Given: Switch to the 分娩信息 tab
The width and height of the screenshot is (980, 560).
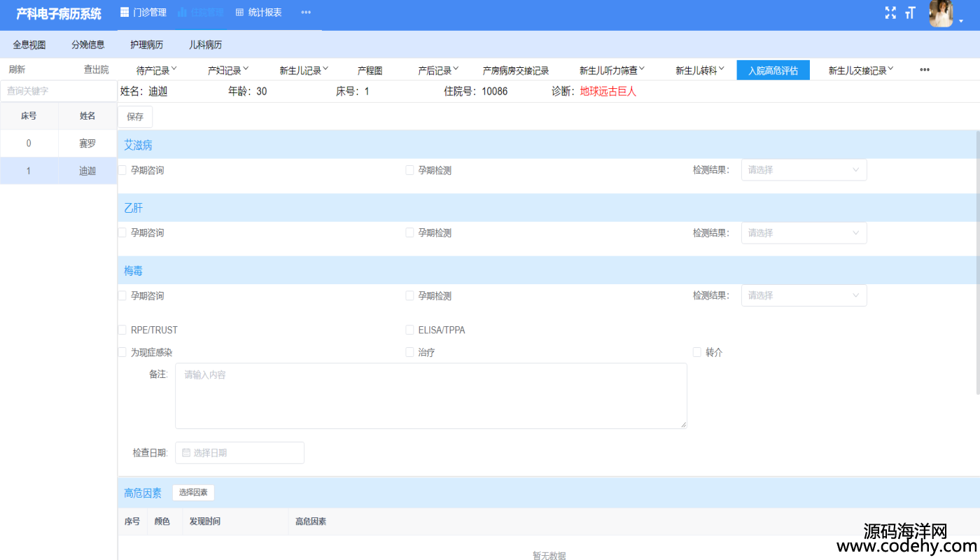Looking at the screenshot, I should pos(87,45).
